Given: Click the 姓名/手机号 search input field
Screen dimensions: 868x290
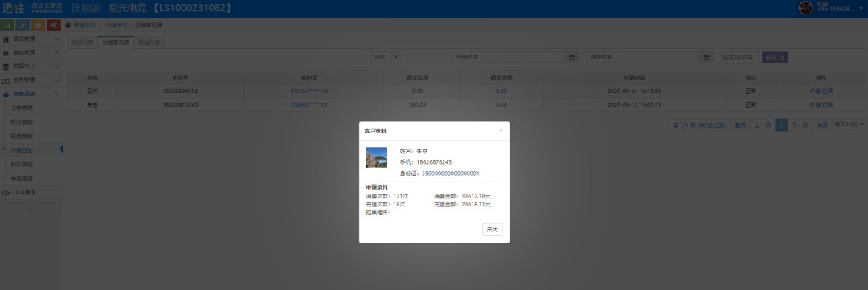Looking at the screenshot, I should [x=739, y=57].
